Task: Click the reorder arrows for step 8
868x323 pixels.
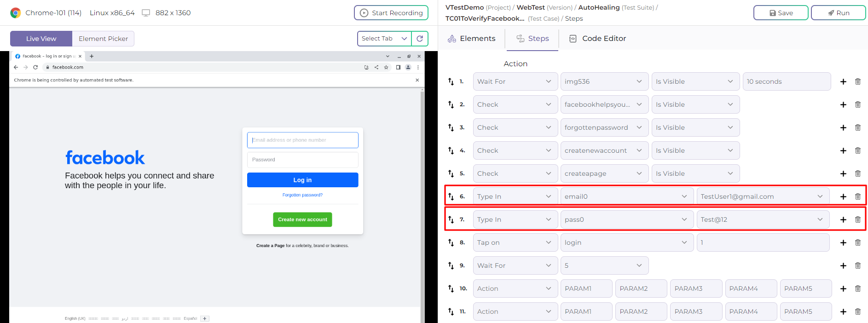Action: coord(451,242)
